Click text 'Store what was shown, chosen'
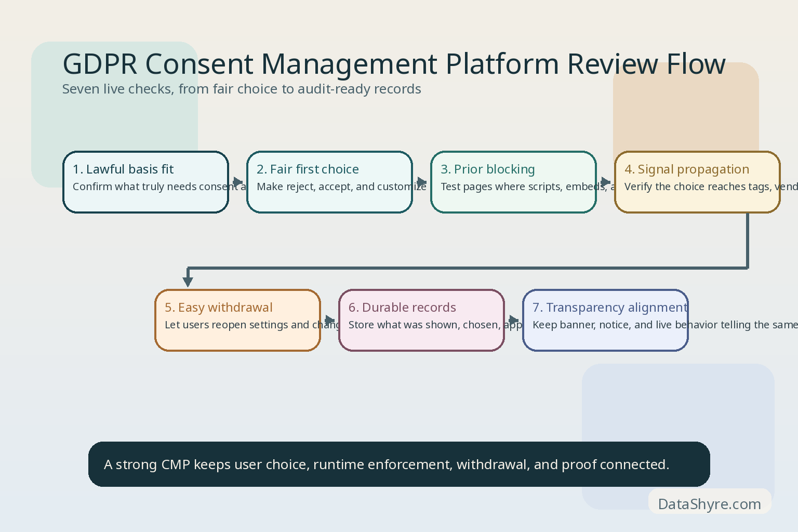This screenshot has height=532, width=798. tap(424, 325)
